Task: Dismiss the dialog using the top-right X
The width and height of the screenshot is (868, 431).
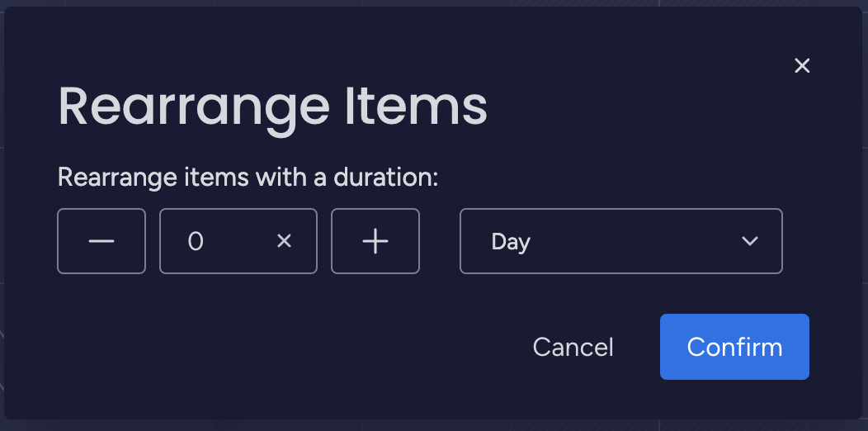Action: (802, 66)
